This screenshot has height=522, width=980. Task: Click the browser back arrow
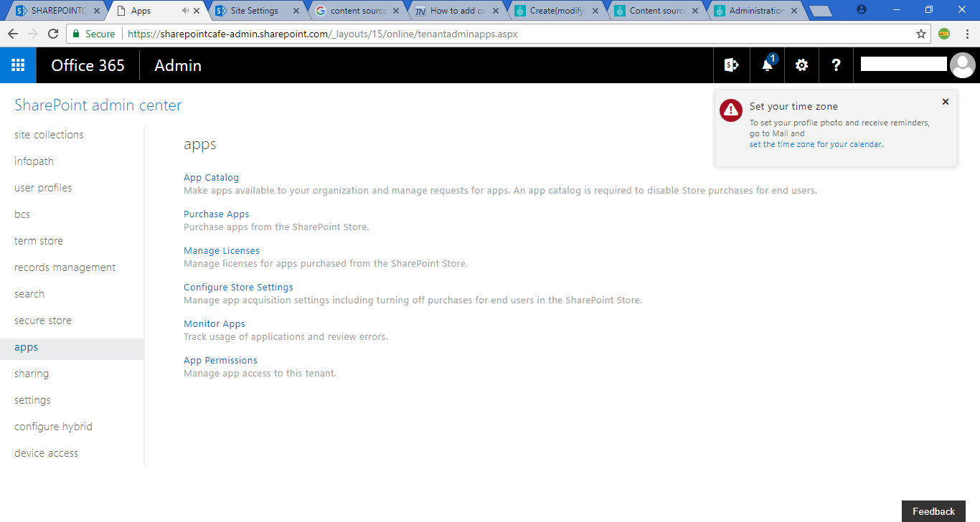13,34
